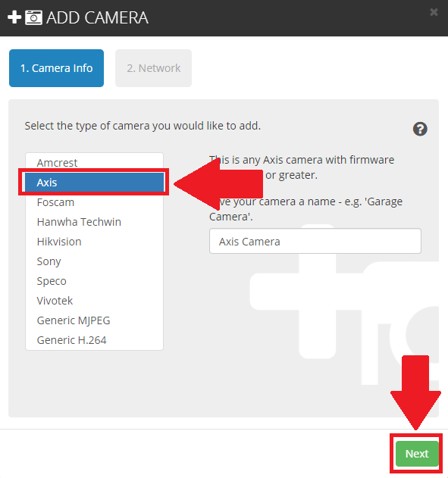Choose Foscam camera type
Screen dimensions: 448x478
pos(94,202)
